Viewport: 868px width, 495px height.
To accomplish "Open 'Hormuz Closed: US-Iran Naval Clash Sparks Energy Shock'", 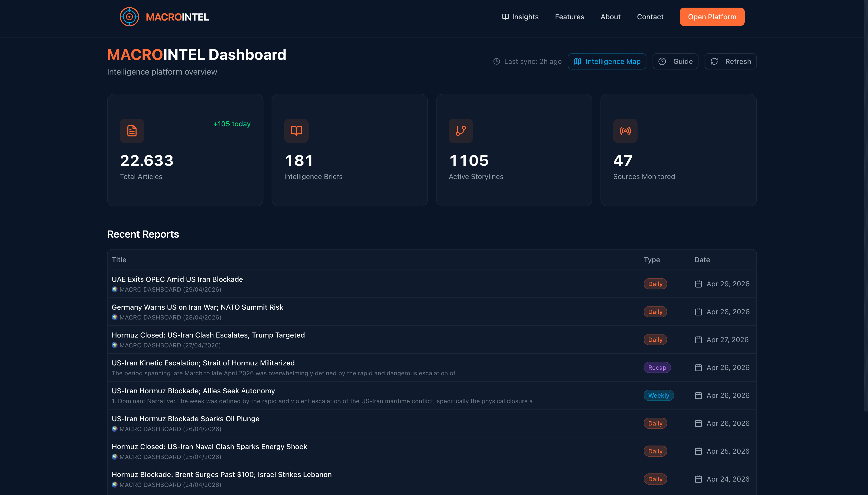I will click(209, 446).
